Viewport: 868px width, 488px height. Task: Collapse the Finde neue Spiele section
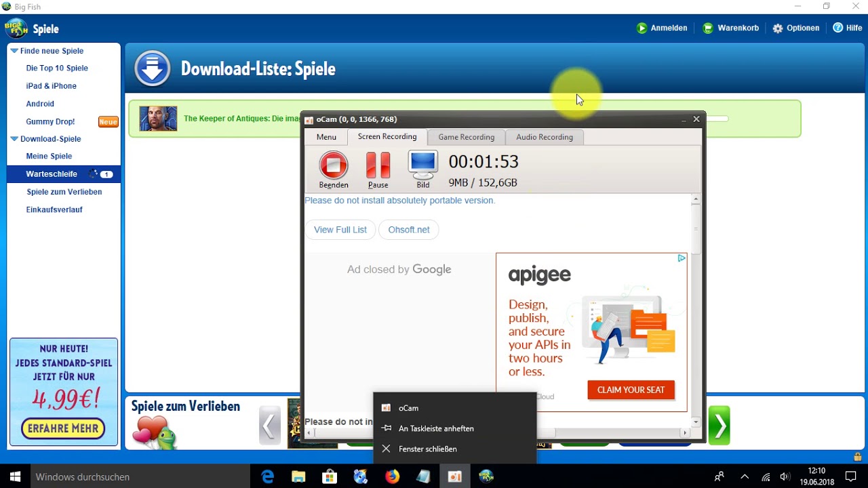14,51
